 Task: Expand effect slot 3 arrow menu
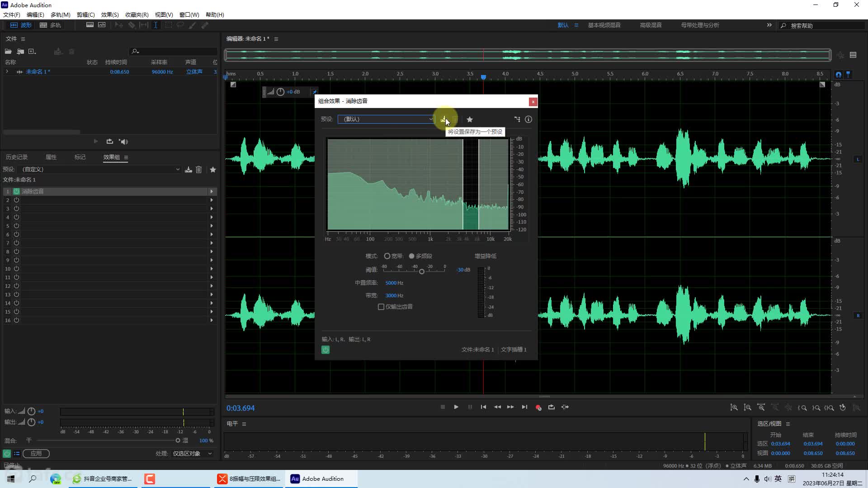coord(212,209)
